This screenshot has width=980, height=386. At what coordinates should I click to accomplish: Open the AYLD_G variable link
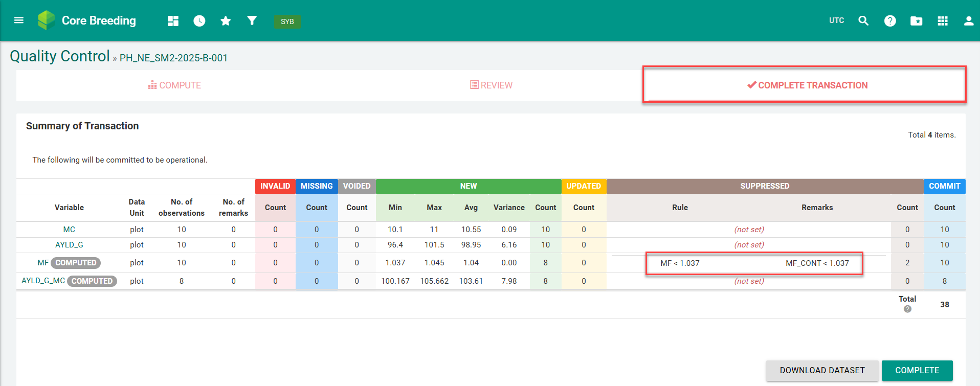[69, 245]
